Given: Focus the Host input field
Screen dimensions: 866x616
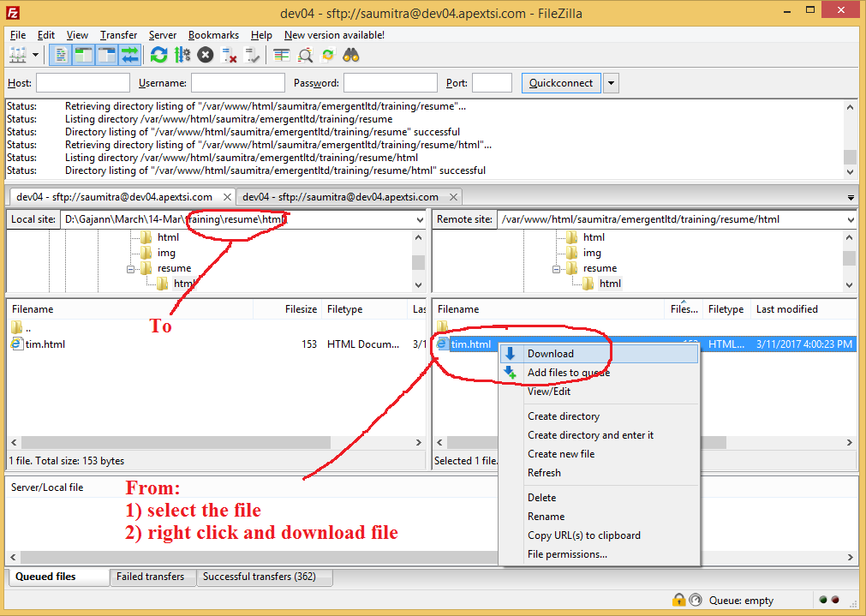Looking at the screenshot, I should pos(83,83).
